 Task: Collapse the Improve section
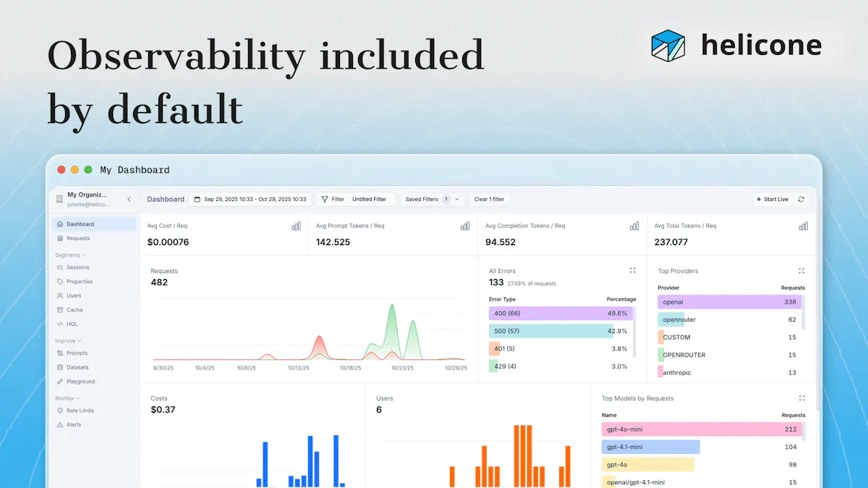[68, 341]
